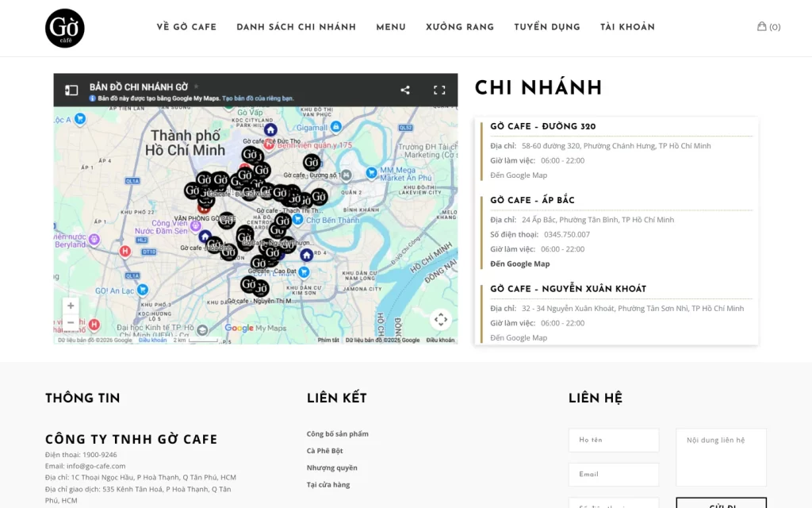Click the phone number 0345.750.007
This screenshot has height=508, width=812.
point(566,234)
